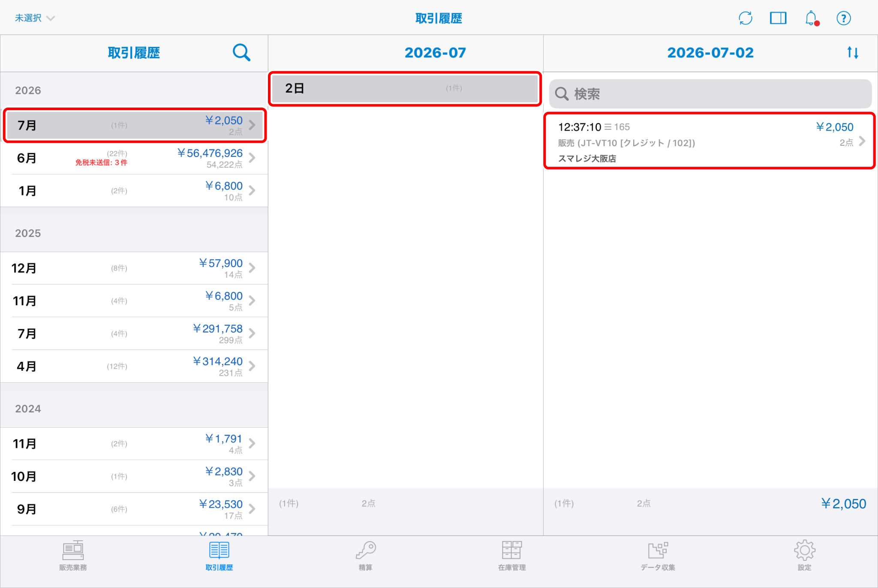
Task: Click the スマレジ大阪店 store name
Action: pyautogui.click(x=587, y=159)
